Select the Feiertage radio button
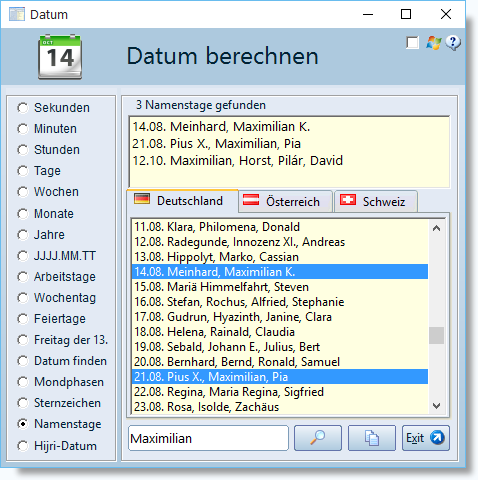The image size is (478, 480). point(23,319)
